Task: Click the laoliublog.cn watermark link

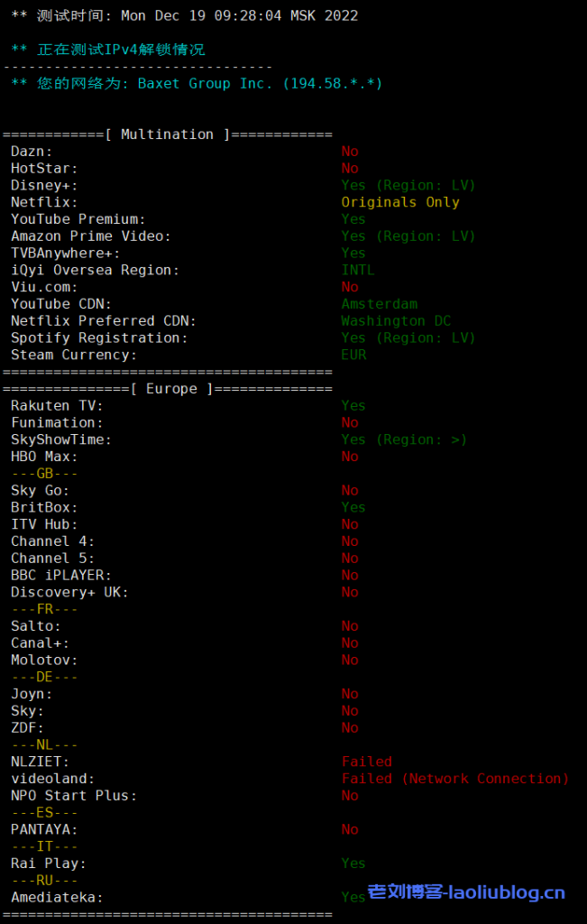Action: point(465,893)
